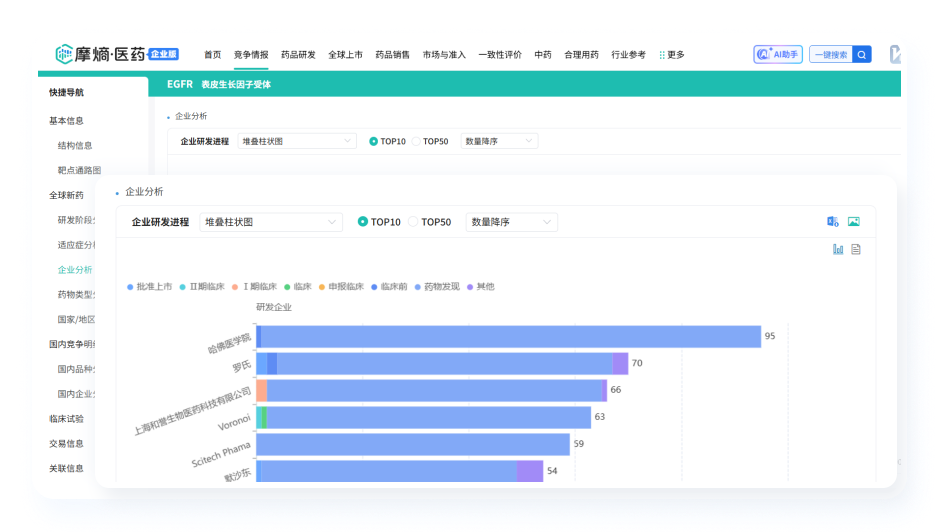Open 合理用药 navigation tab

[x=581, y=55]
